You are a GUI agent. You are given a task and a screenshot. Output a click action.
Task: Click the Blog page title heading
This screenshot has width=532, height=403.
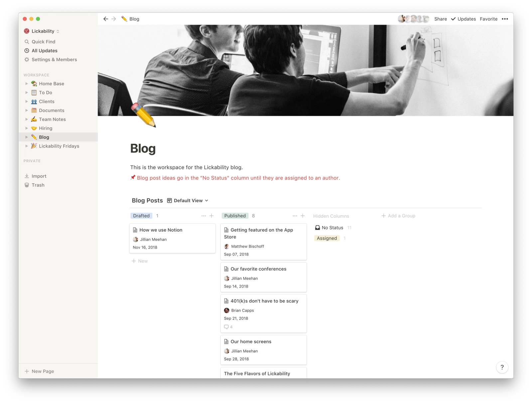click(x=143, y=149)
